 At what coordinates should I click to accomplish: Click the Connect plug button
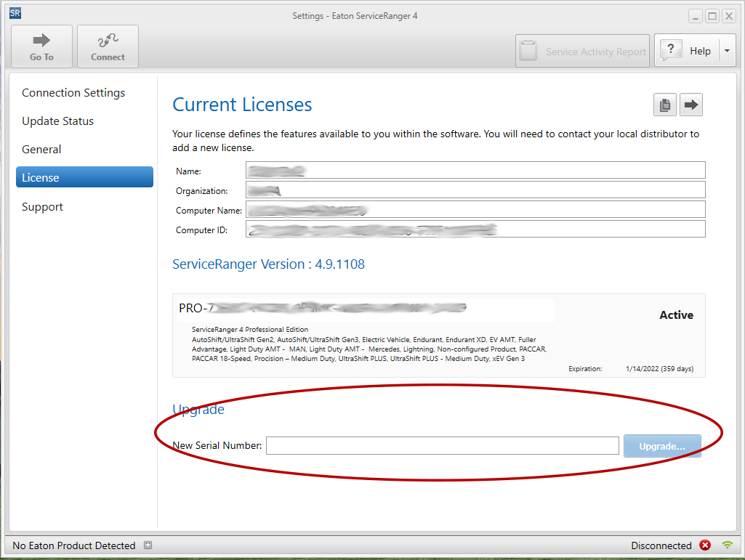[x=108, y=46]
